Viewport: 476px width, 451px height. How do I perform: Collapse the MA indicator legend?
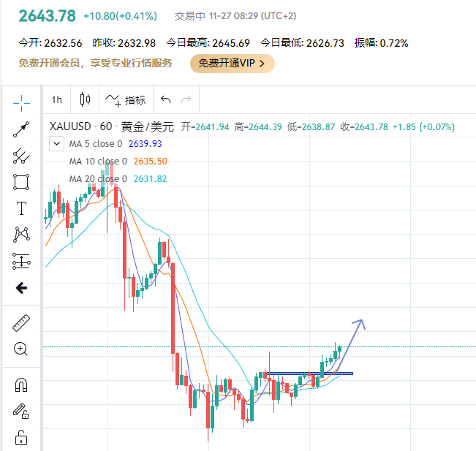pyautogui.click(x=56, y=144)
